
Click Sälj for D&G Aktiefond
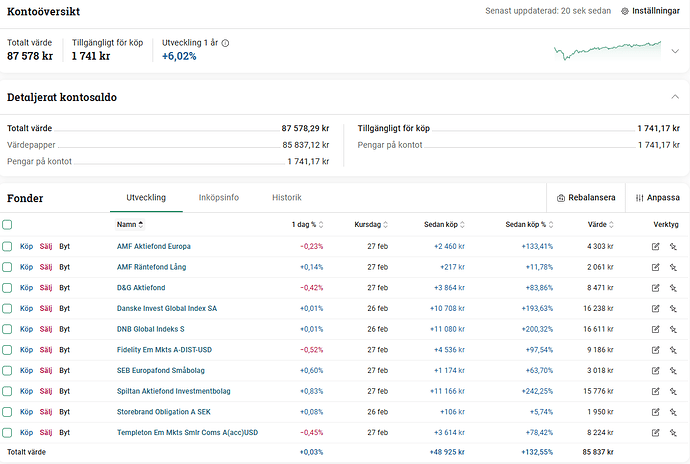(46, 288)
